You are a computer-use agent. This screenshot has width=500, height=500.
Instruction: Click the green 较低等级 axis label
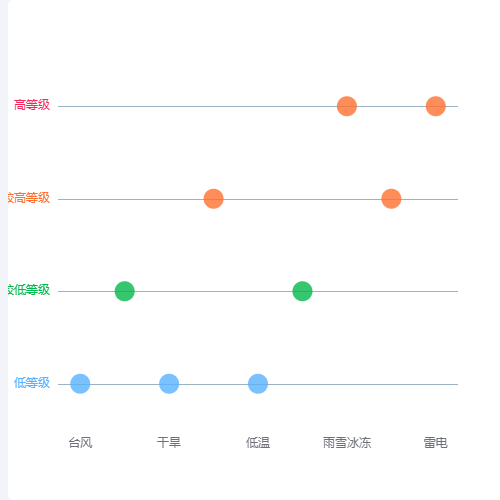pyautogui.click(x=29, y=290)
